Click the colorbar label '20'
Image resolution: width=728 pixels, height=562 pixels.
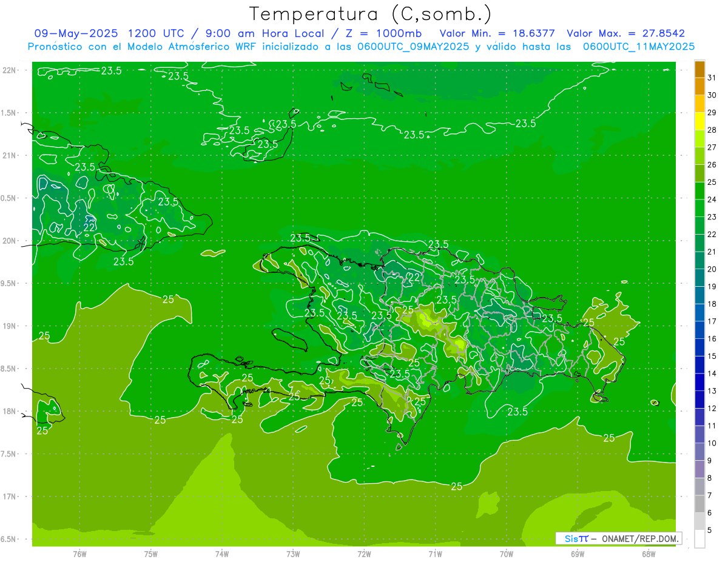[x=712, y=269]
